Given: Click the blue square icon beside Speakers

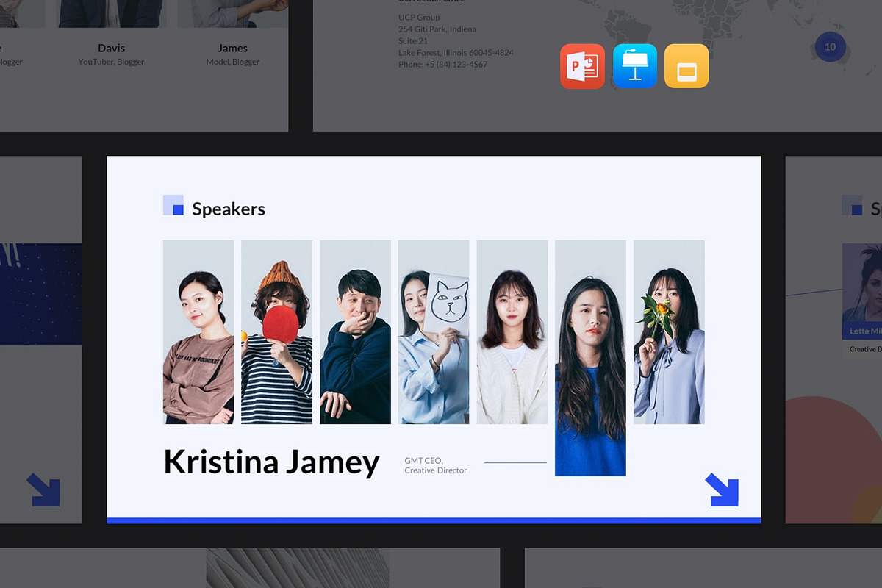Looking at the screenshot, I should [173, 206].
